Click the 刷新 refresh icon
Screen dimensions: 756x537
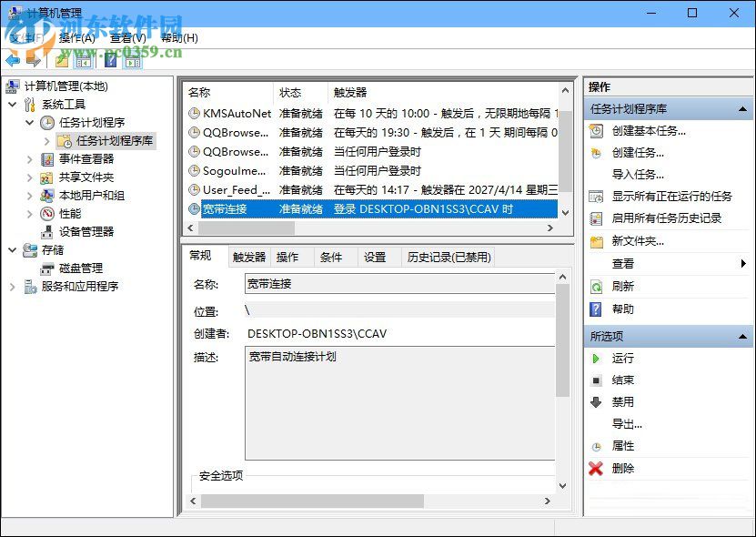point(599,286)
